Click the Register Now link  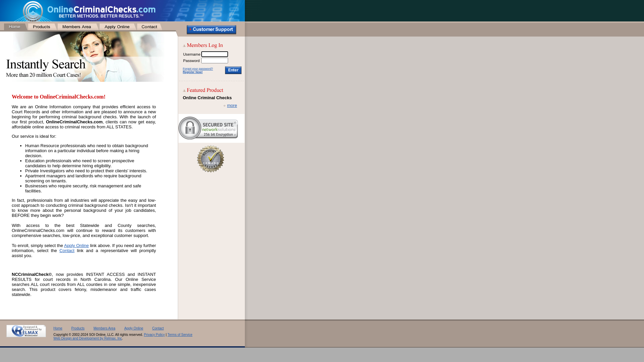(x=193, y=72)
